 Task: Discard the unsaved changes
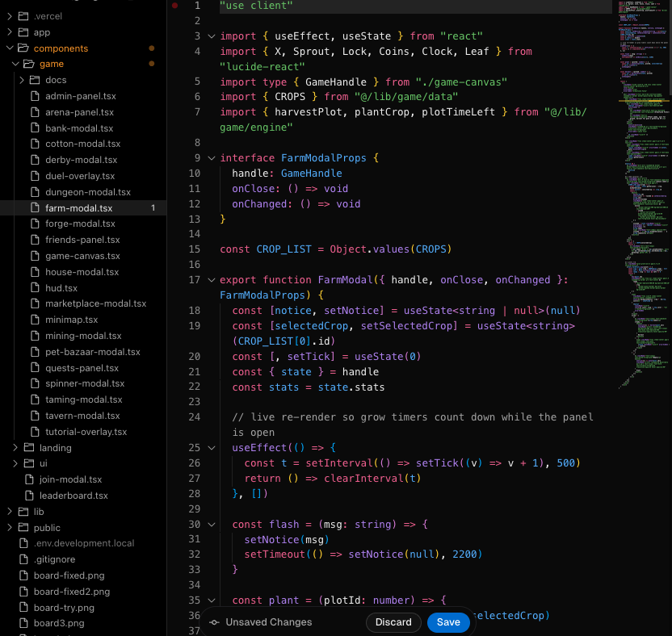pyautogui.click(x=393, y=622)
